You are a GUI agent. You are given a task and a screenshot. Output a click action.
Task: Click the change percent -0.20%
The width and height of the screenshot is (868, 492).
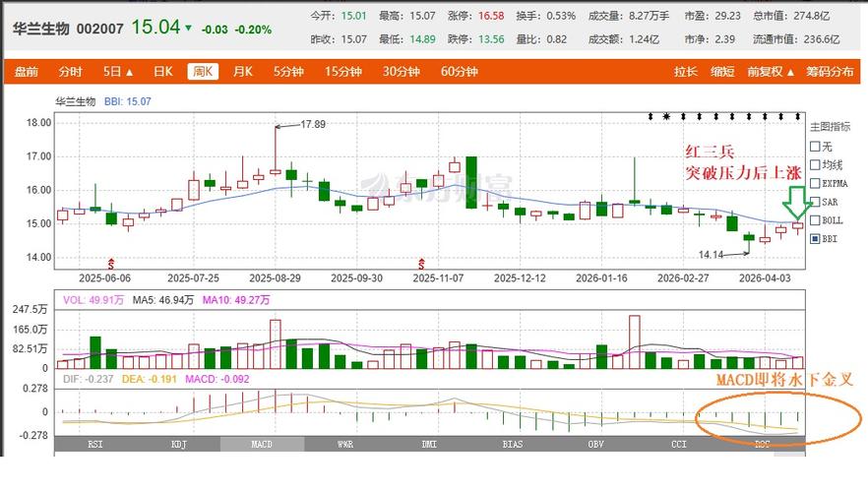[x=253, y=30]
